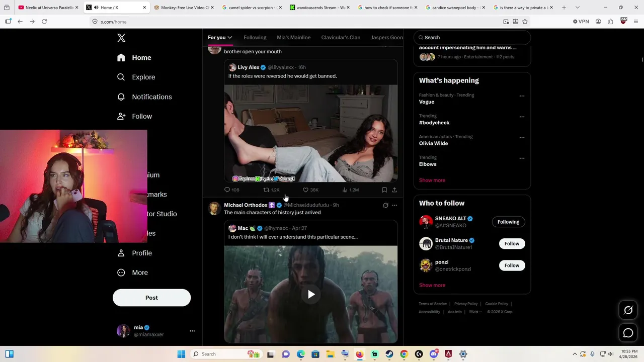
Task: Bookmark the Livy Alex post
Action: pos(384,190)
